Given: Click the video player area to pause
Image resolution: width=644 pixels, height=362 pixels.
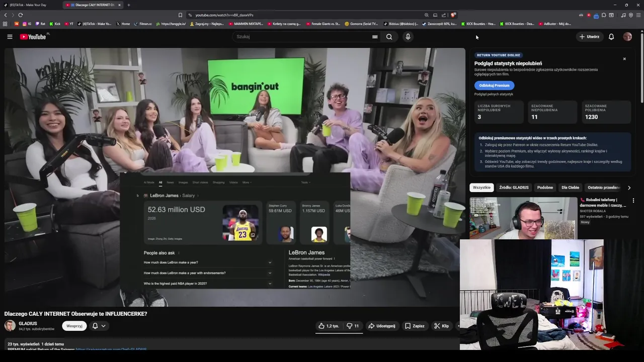Looking at the screenshot, I should coord(235,177).
